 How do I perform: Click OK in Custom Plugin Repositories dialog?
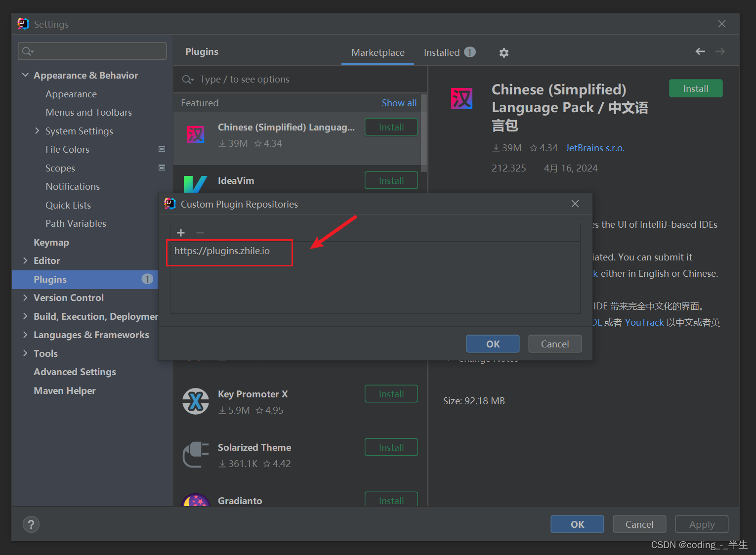(x=493, y=344)
